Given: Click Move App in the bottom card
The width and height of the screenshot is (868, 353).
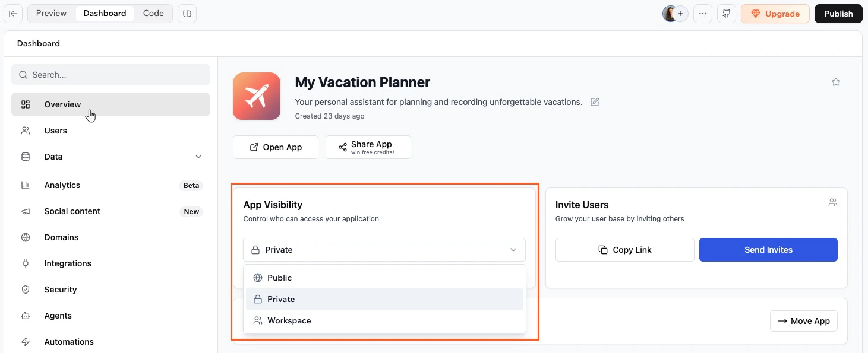Looking at the screenshot, I should tap(803, 321).
